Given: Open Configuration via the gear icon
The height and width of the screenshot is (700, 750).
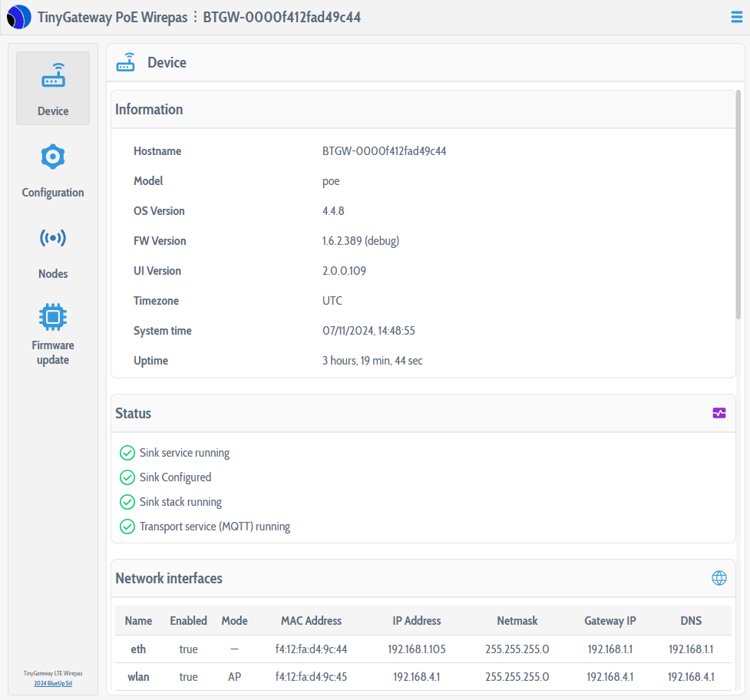Looking at the screenshot, I should [53, 157].
